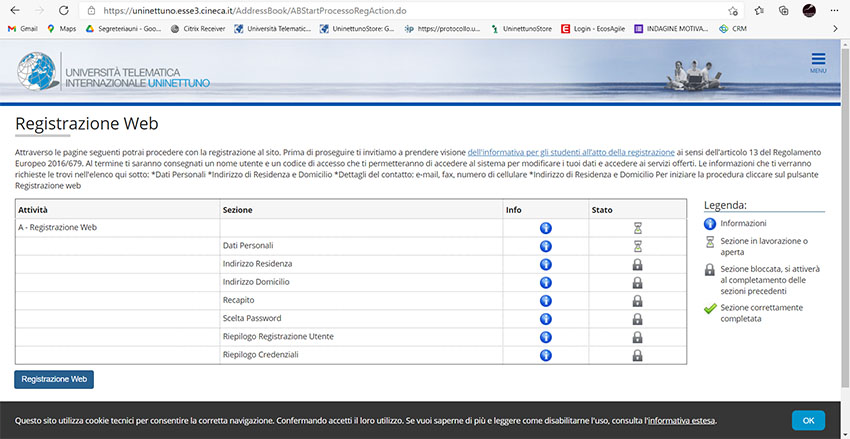This screenshot has width=850, height=439.
Task: Open browser settings three-dot menu
Action: (835, 10)
